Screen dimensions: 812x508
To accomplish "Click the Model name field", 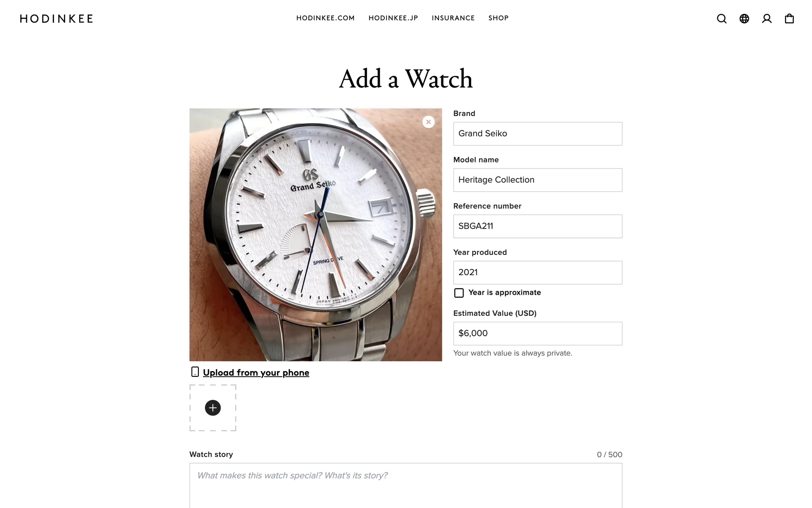I will 538,180.
